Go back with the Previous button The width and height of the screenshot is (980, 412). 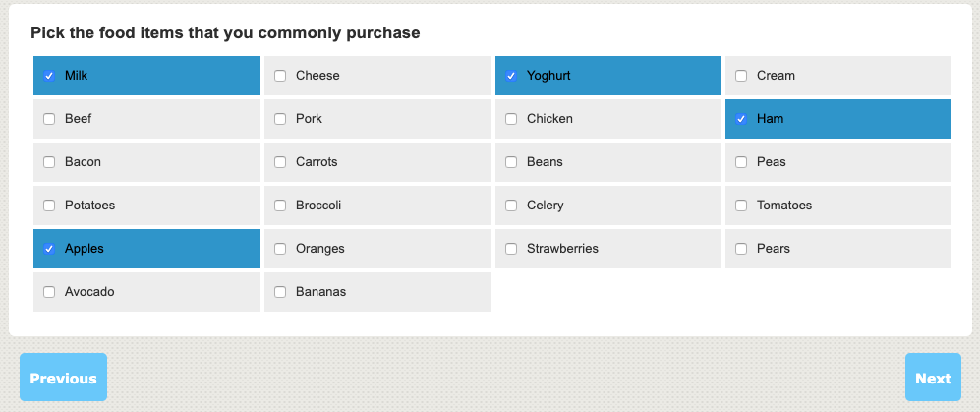pyautogui.click(x=63, y=378)
